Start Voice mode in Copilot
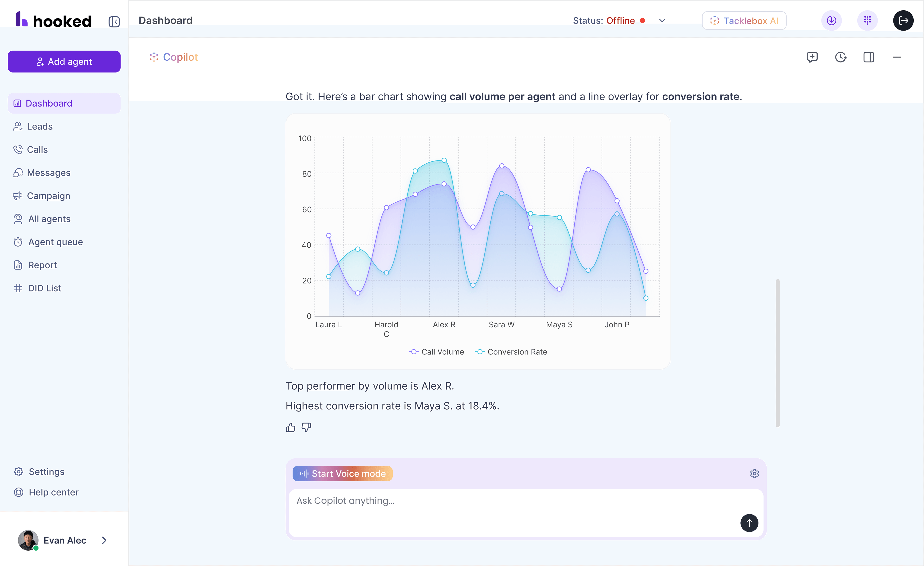This screenshot has width=924, height=566. coord(342,473)
